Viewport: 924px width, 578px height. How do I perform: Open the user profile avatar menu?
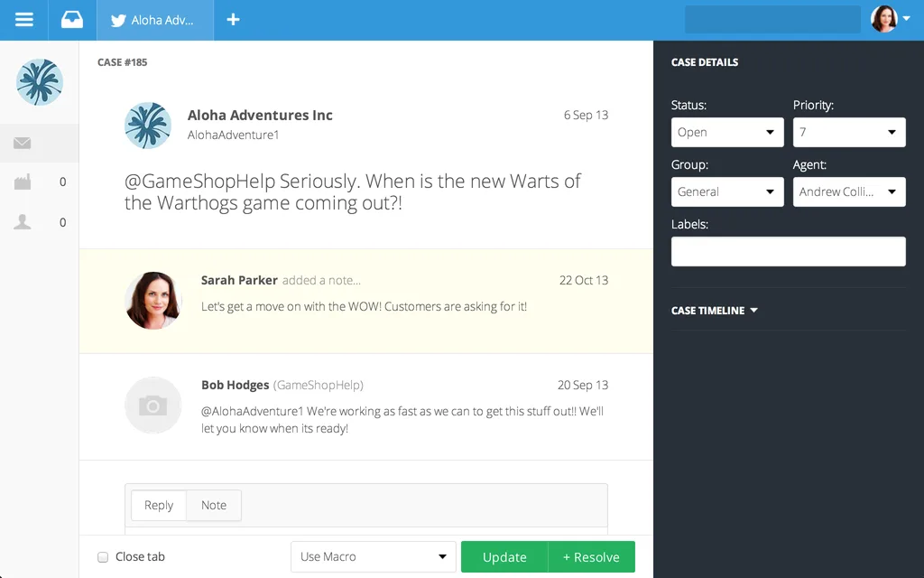click(x=891, y=19)
